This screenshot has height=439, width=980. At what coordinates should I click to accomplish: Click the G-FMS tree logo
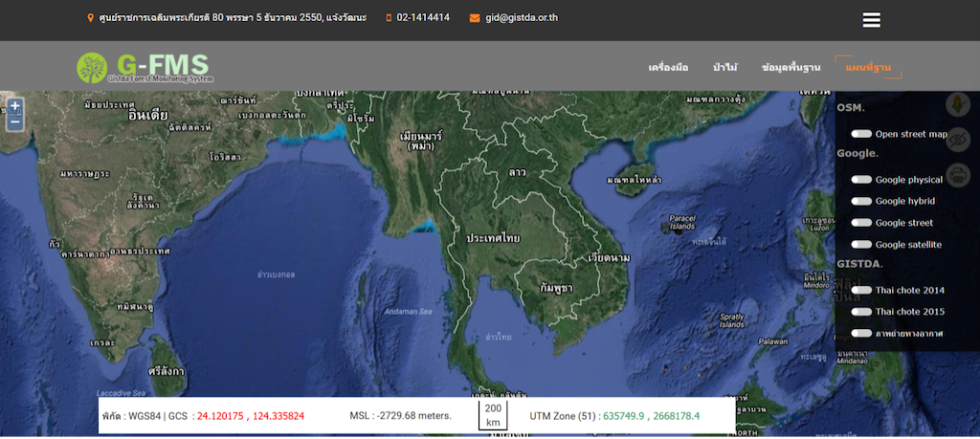pyautogui.click(x=93, y=67)
